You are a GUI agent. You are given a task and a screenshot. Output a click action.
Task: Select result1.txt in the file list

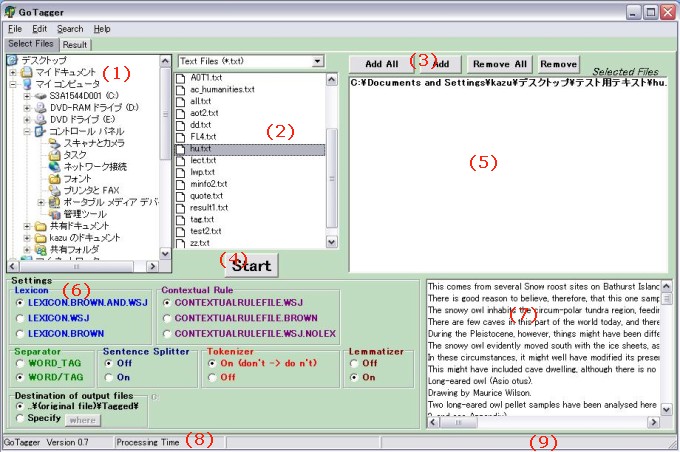pos(209,208)
